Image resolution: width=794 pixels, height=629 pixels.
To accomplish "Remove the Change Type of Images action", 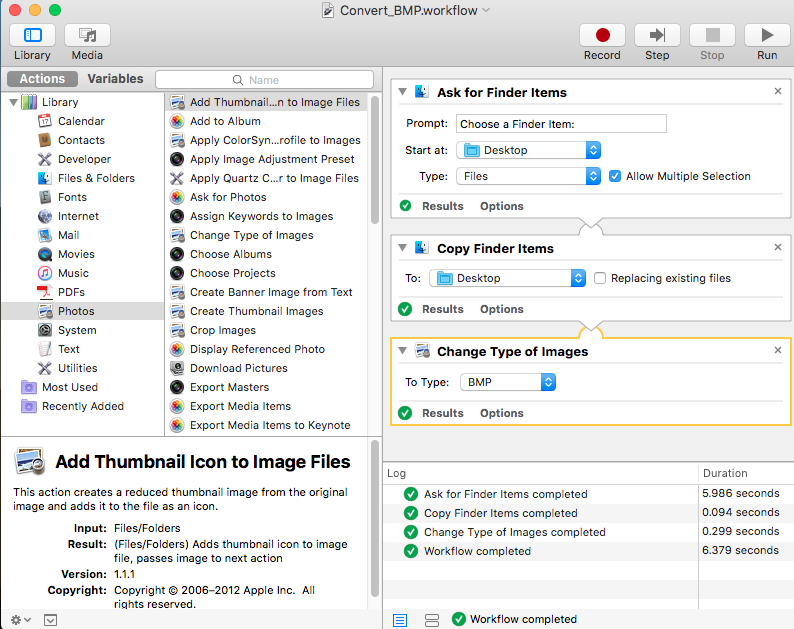I will point(778,350).
